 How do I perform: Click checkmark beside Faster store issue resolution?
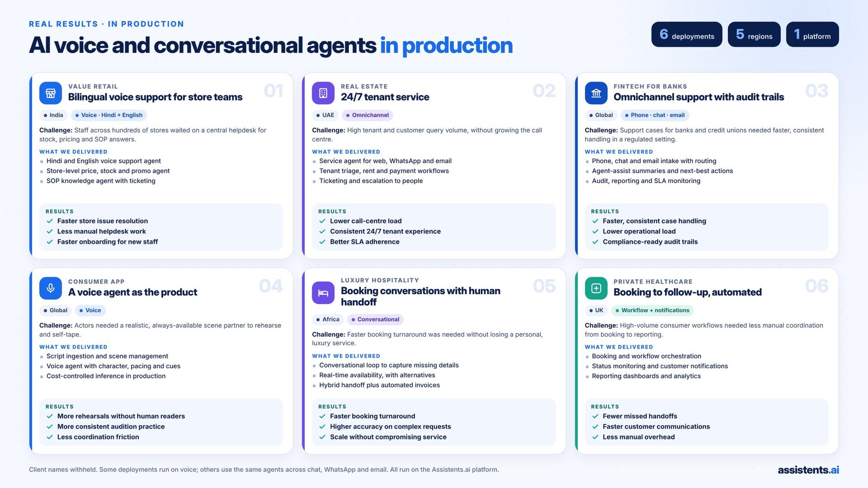pyautogui.click(x=50, y=221)
